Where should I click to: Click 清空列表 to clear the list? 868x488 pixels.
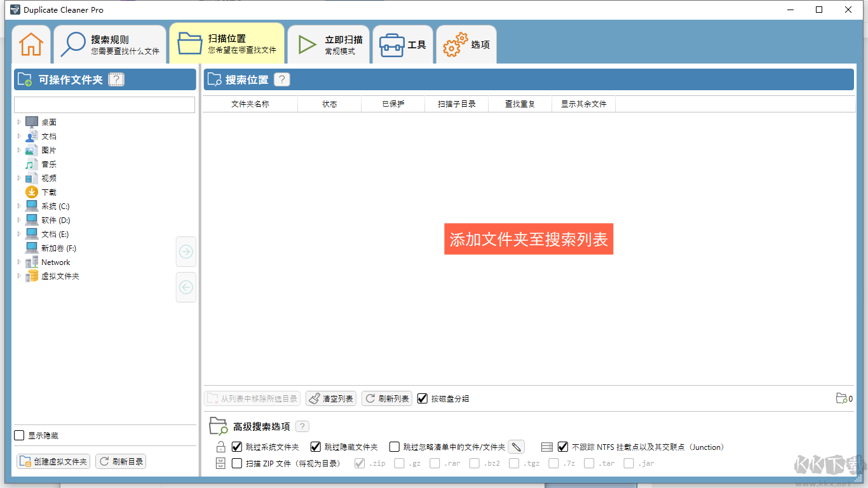330,398
